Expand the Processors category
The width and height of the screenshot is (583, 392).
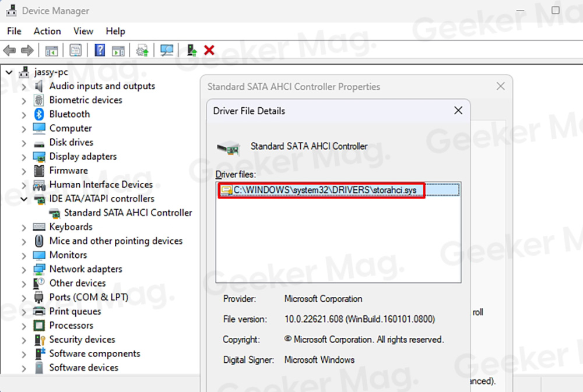click(x=24, y=327)
